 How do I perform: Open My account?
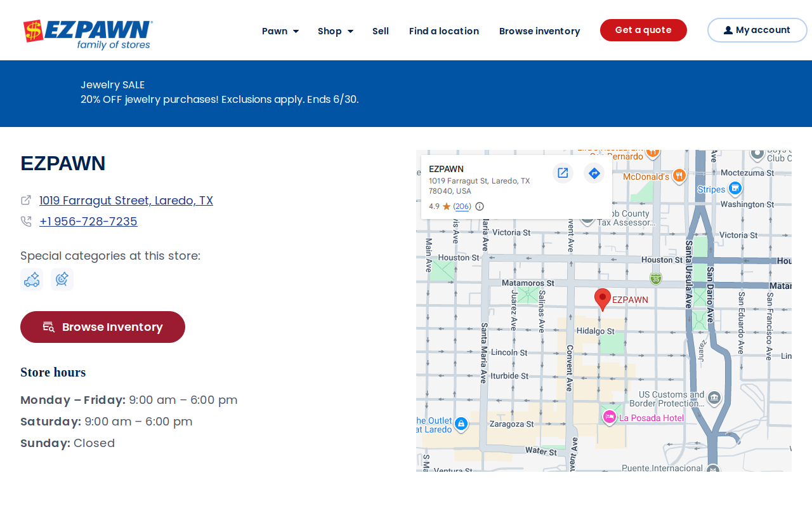tap(757, 30)
